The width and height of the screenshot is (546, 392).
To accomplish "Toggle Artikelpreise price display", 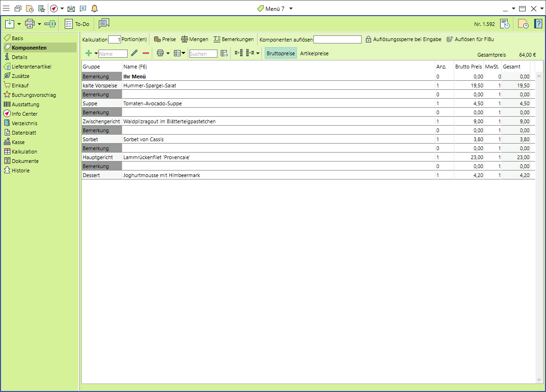I will click(x=314, y=53).
